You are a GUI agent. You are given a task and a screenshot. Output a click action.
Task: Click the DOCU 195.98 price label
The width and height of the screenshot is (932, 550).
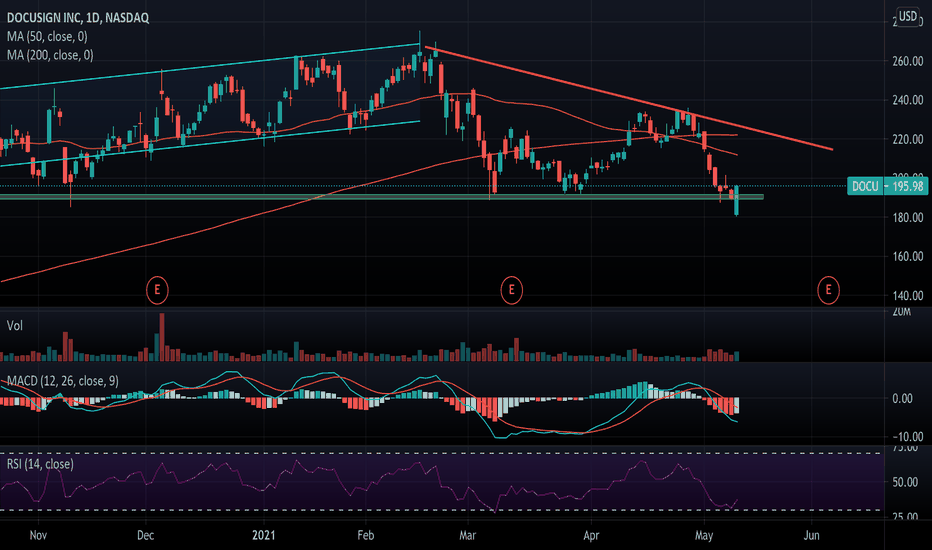point(887,186)
